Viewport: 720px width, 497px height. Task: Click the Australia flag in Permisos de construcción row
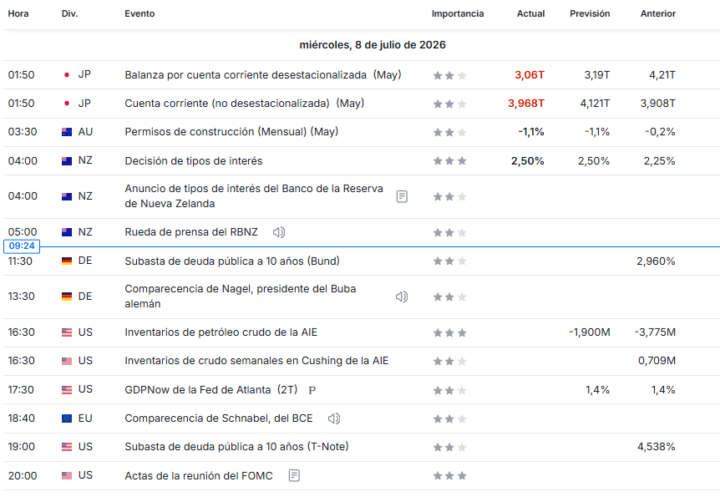click(67, 132)
